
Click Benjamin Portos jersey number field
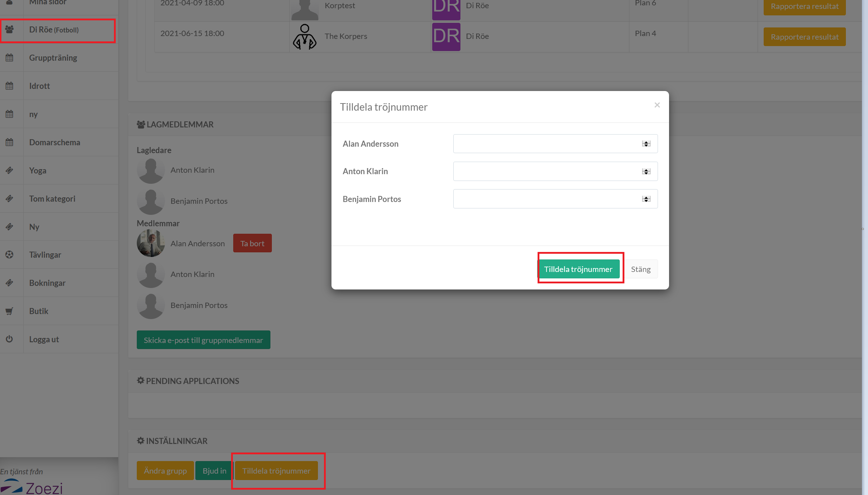(547, 199)
